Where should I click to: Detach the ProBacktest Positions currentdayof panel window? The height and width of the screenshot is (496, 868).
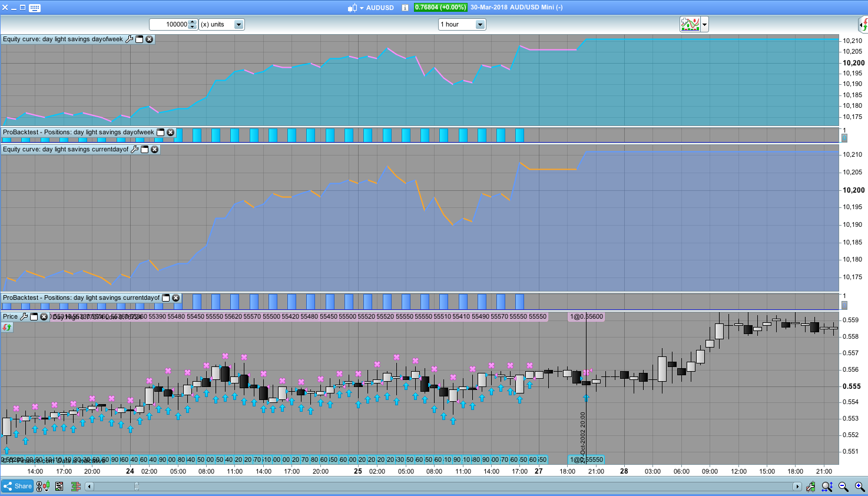(x=166, y=298)
